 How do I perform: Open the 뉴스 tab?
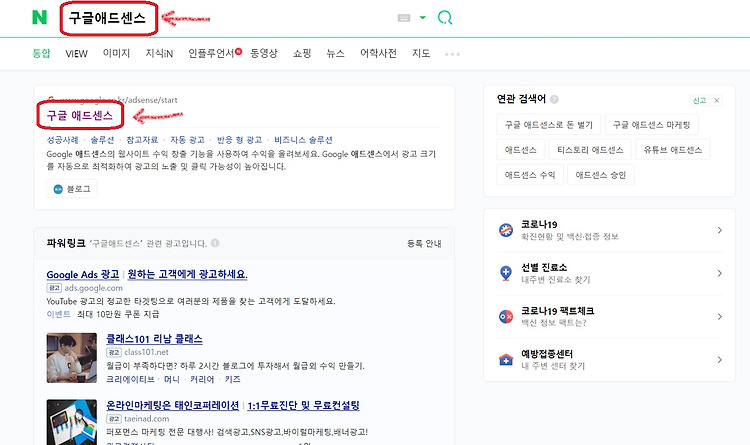click(x=335, y=53)
